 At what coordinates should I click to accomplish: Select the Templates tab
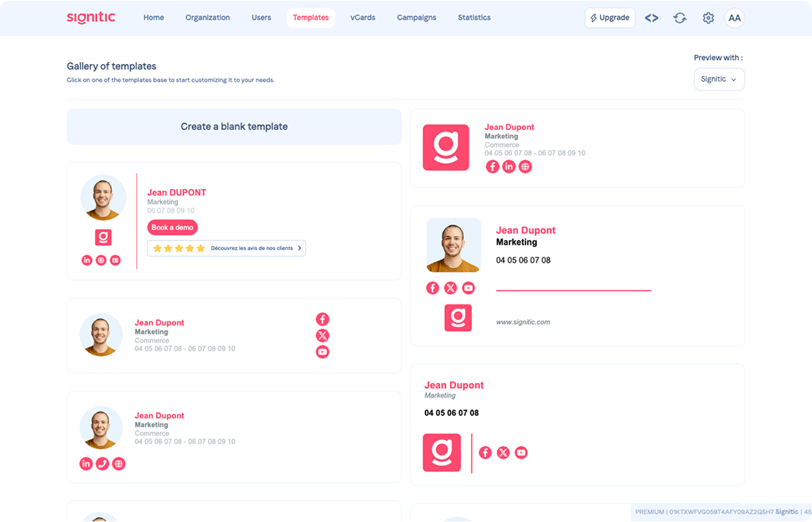[311, 17]
